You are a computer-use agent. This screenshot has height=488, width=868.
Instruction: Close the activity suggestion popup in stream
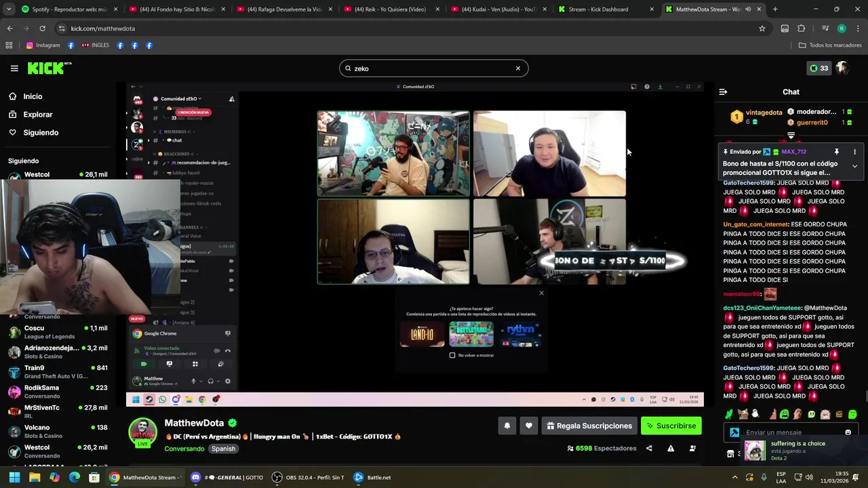pos(541,293)
